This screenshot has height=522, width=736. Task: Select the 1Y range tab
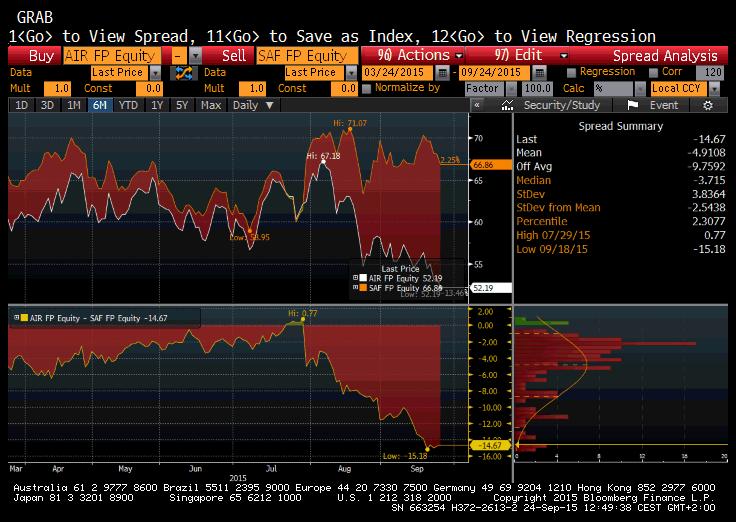point(157,105)
